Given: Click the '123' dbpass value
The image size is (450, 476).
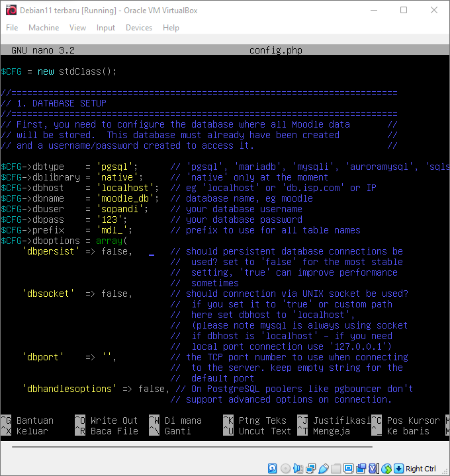Looking at the screenshot, I should coord(109,219).
